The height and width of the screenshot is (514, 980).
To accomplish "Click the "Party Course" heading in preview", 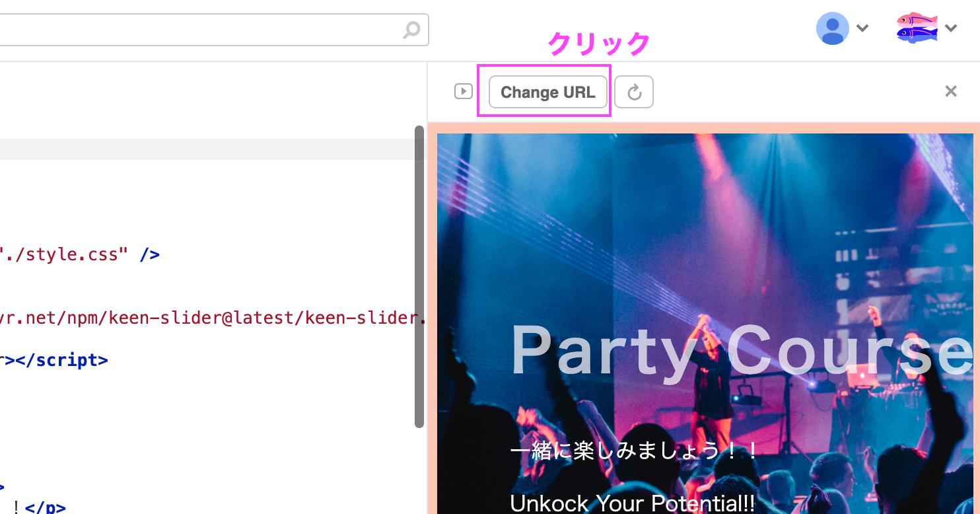I will coord(740,351).
